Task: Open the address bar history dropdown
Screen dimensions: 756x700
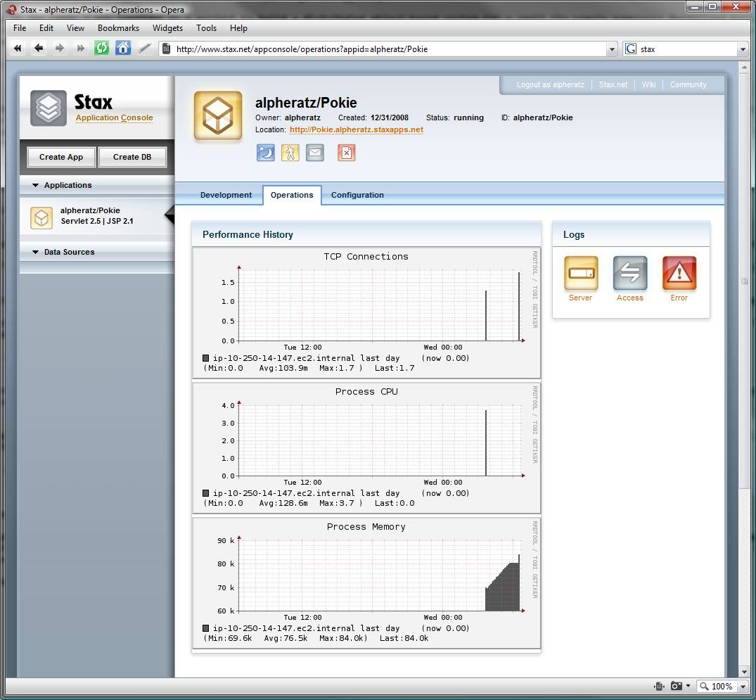Action: tap(612, 49)
